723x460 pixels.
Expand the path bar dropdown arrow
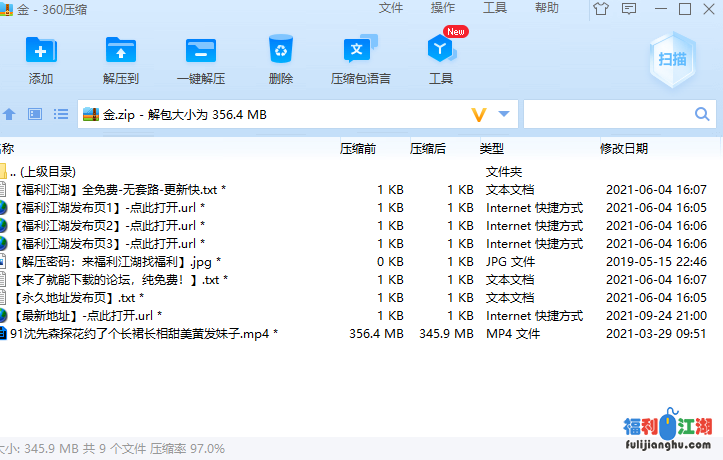click(504, 115)
